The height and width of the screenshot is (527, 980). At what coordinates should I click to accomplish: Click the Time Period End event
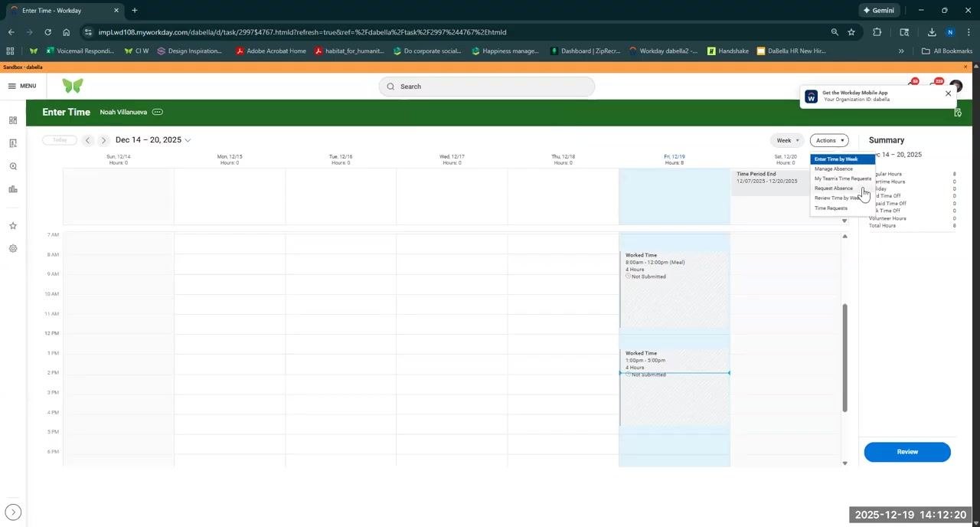769,182
